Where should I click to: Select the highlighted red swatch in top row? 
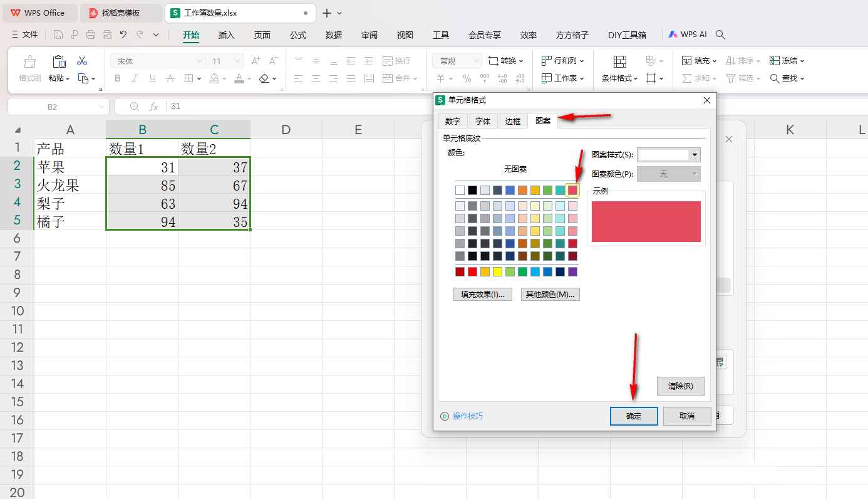point(572,190)
